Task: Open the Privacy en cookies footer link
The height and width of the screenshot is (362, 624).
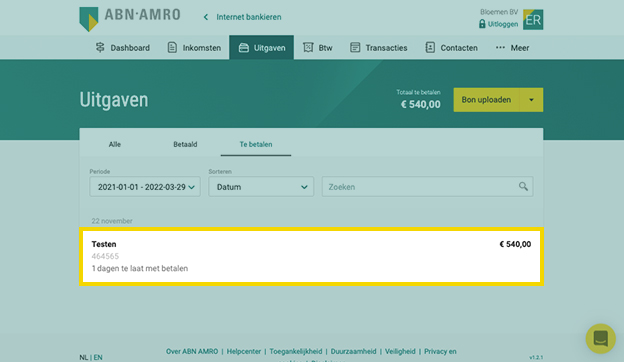Action: pos(440,351)
